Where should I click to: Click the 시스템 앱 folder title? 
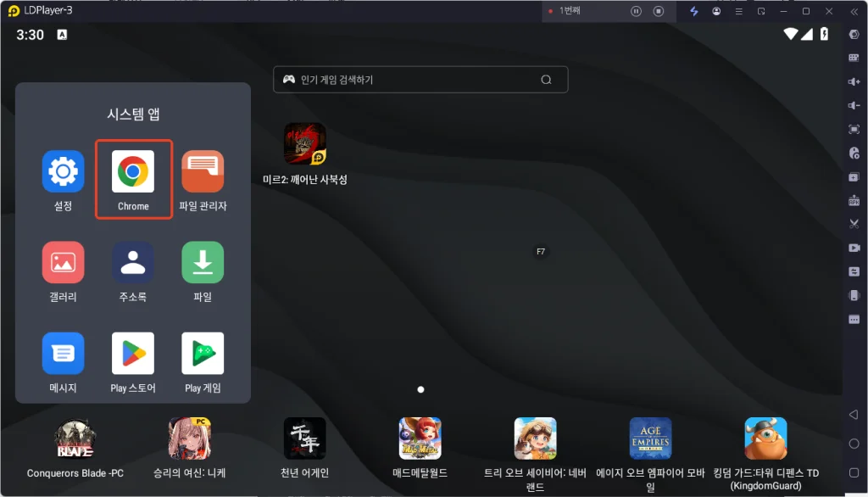(133, 114)
